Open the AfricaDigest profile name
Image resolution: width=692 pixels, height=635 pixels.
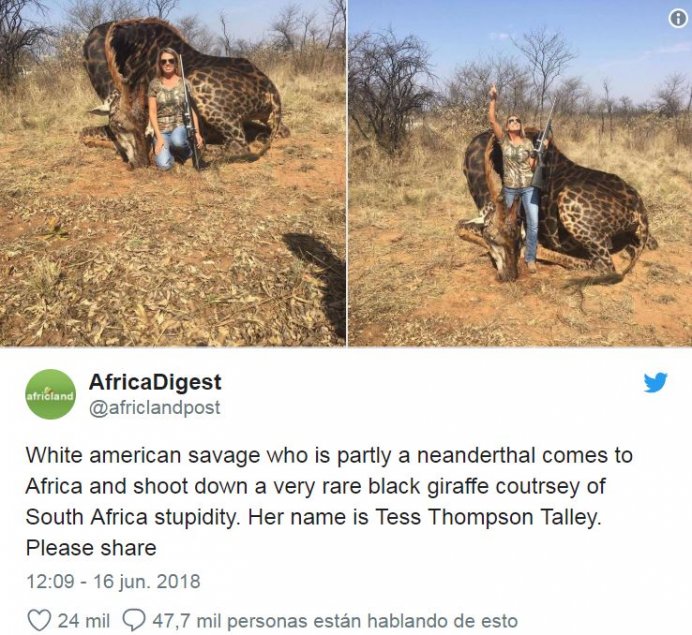click(x=155, y=382)
